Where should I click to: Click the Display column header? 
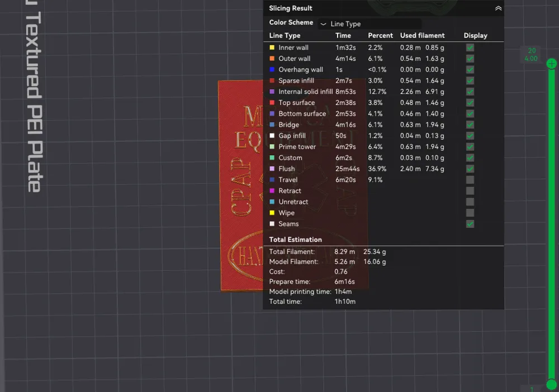point(475,36)
